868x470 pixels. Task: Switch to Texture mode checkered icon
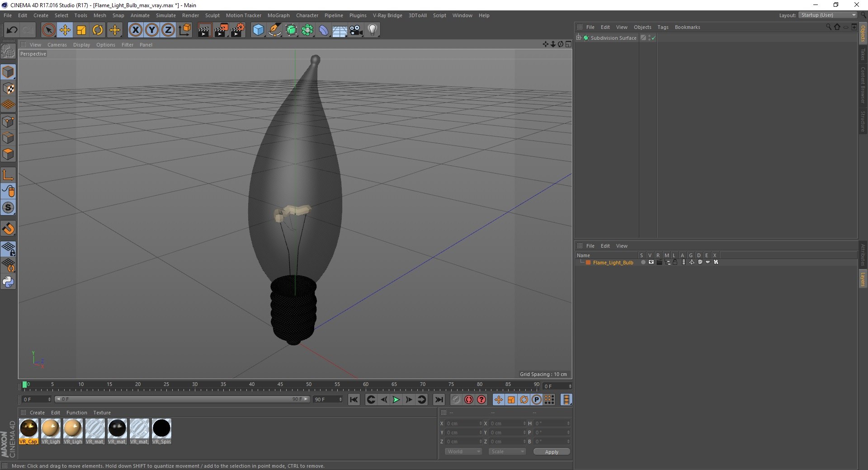tap(8, 89)
